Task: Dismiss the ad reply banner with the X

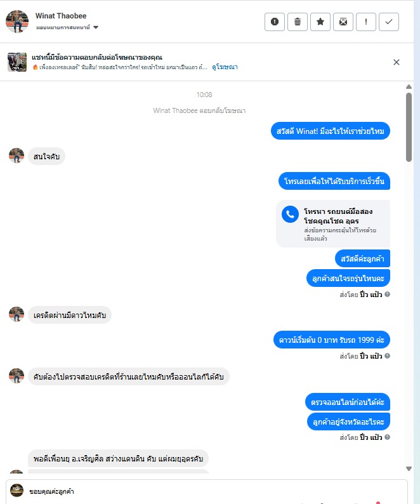Action: [x=397, y=62]
